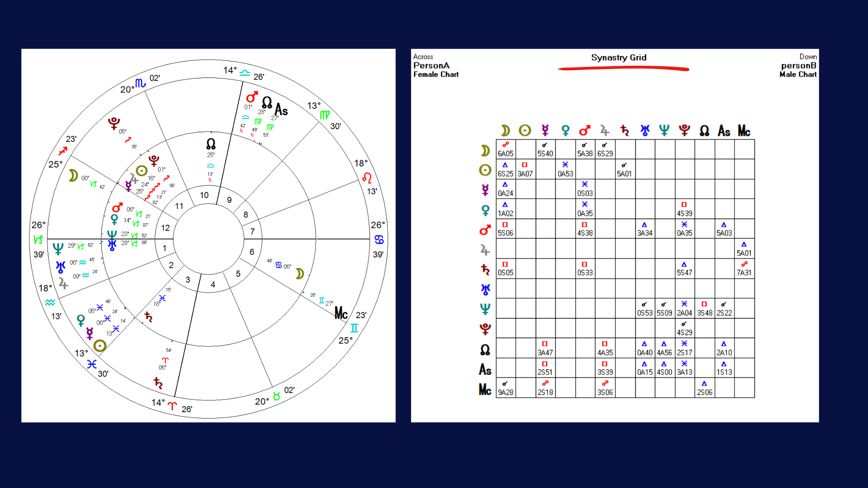Click house number 12 in wheel center

coord(165,228)
